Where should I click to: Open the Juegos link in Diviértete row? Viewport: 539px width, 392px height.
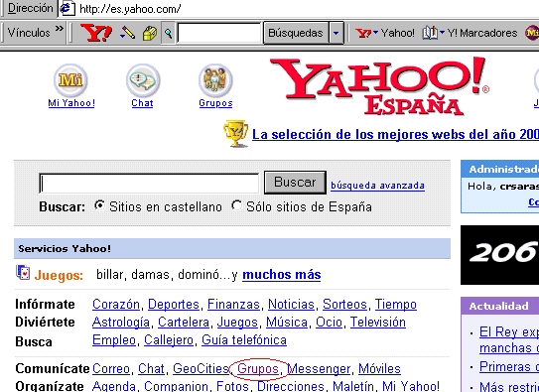point(237,323)
